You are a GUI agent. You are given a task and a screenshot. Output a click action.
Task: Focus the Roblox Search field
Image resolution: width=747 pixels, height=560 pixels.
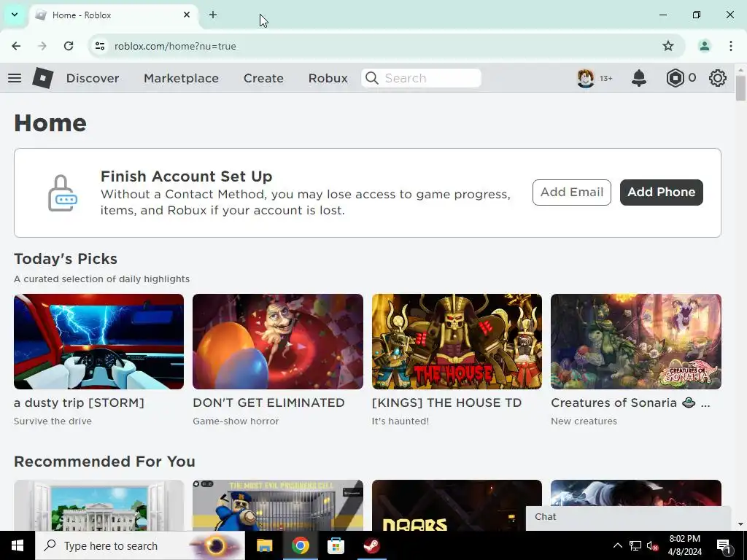[421, 78]
